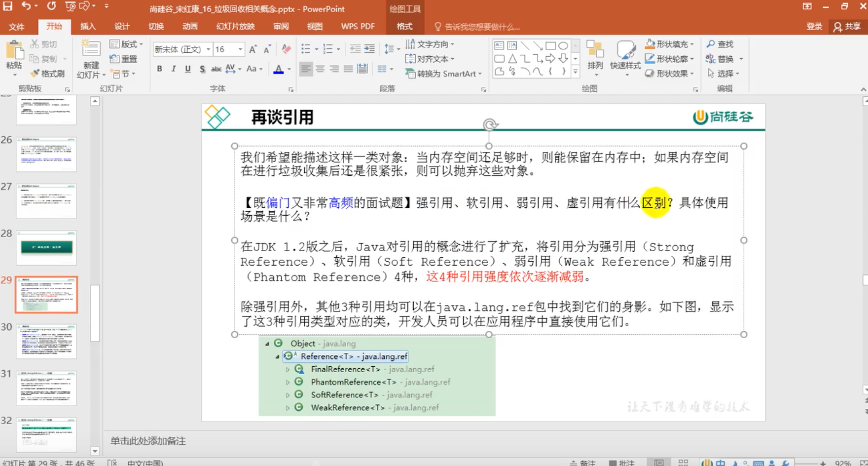Viewport: 868px width, 466px height.
Task: Click 替换 replace button
Action: click(x=724, y=59)
